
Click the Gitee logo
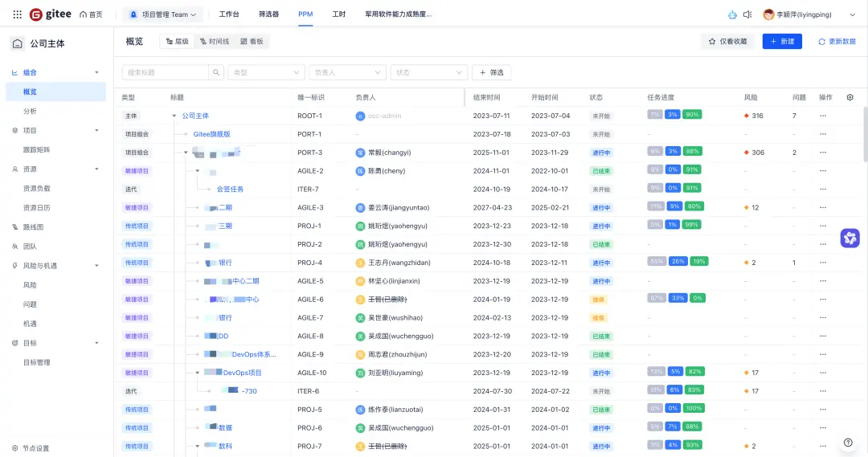(51, 14)
